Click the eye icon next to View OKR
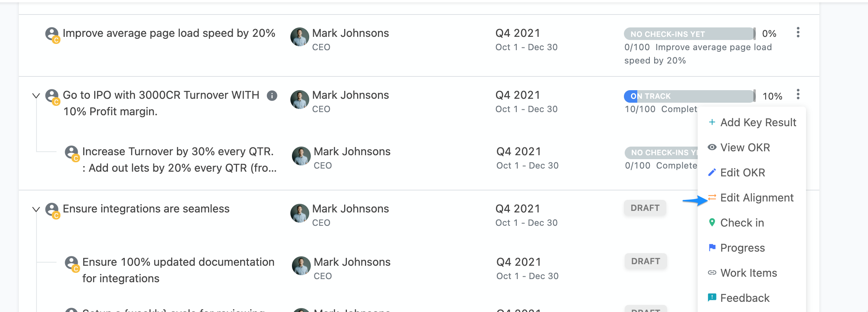The width and height of the screenshot is (868, 312). click(712, 147)
